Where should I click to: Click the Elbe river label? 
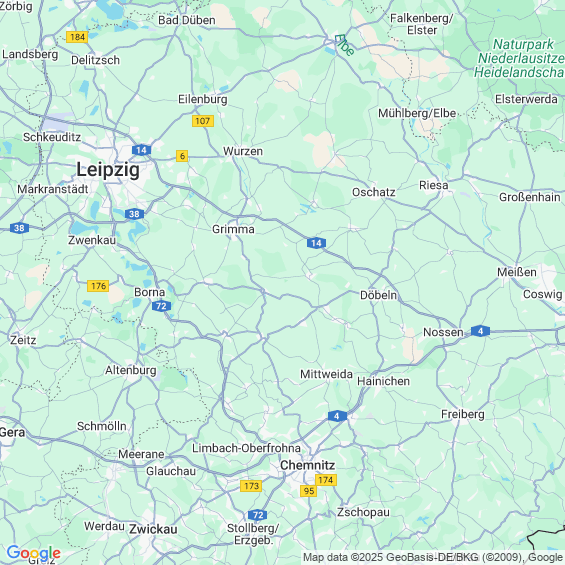point(344,45)
